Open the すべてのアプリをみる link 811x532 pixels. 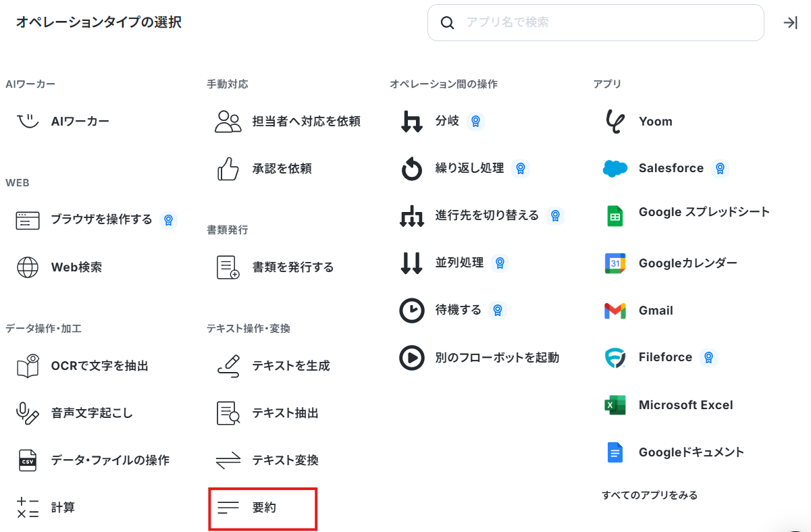650,496
